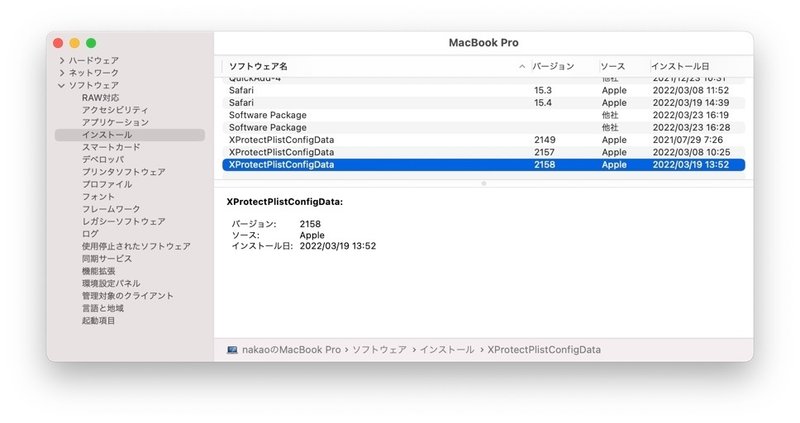Click install date 2022/03/19 13:52 in details

point(338,246)
